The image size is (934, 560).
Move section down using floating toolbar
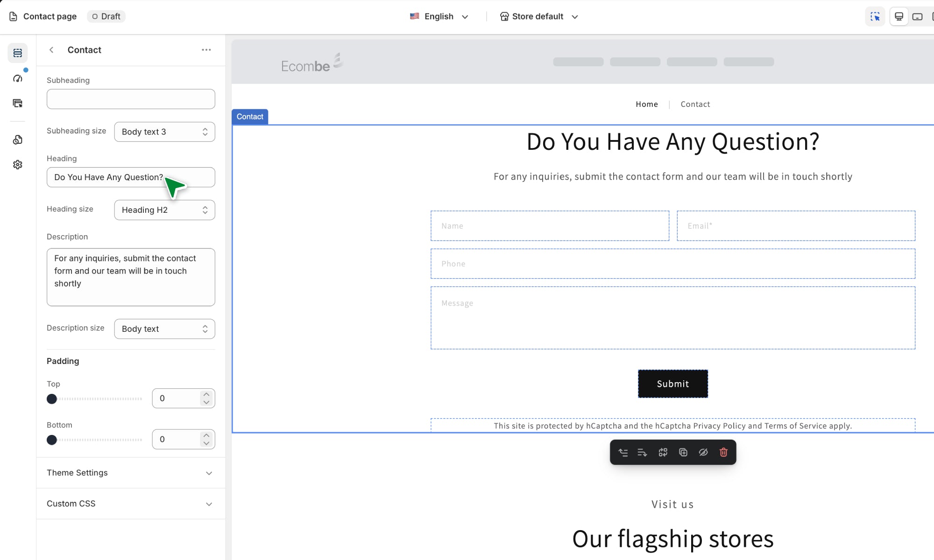643,452
